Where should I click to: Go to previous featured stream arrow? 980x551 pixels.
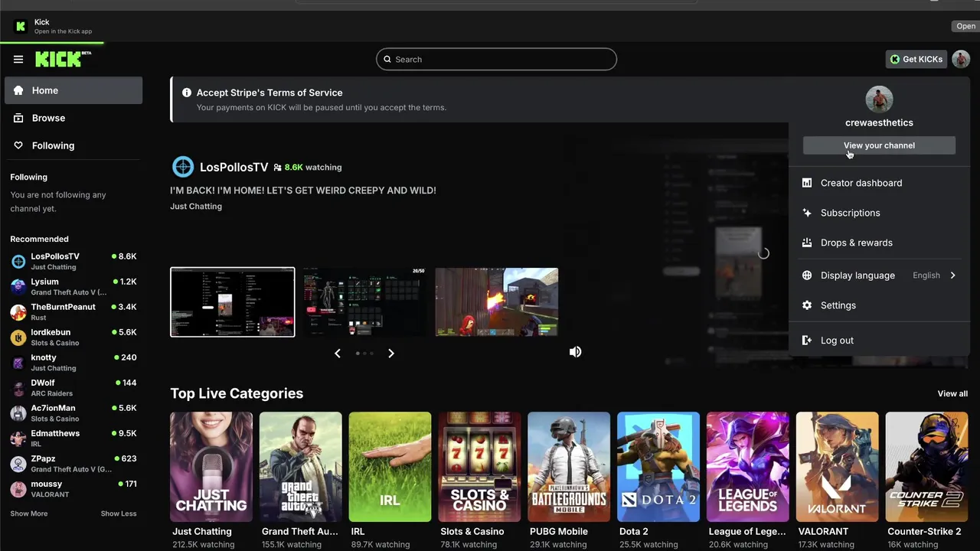click(x=338, y=353)
